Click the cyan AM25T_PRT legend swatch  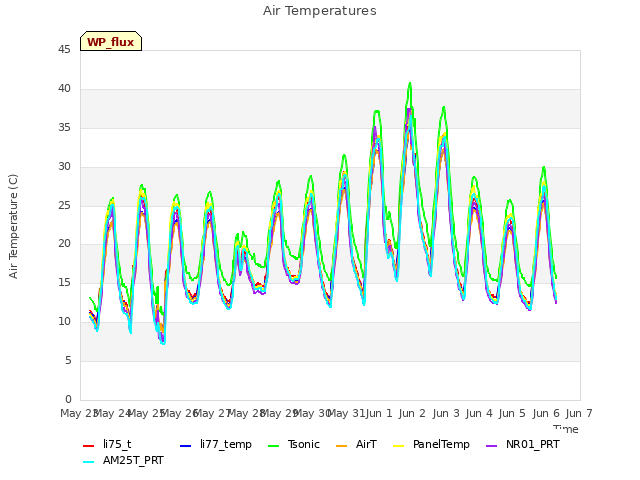89,462
